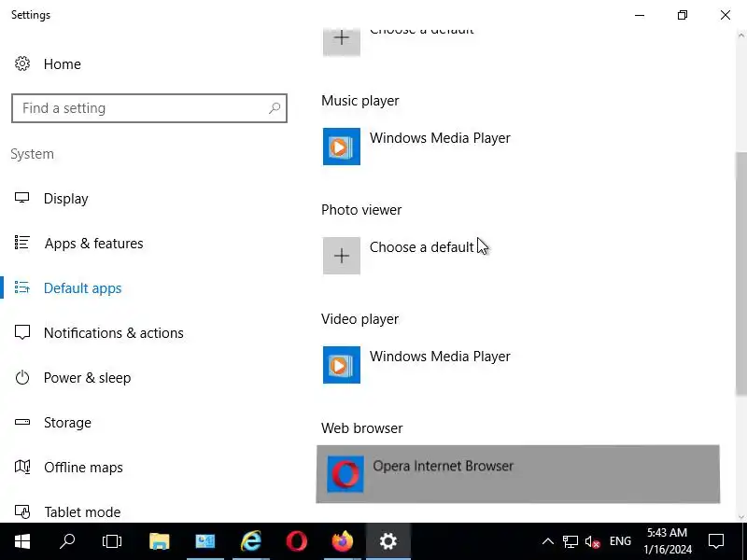Open the Action Center notification icon
747x560 pixels.
[716, 541]
